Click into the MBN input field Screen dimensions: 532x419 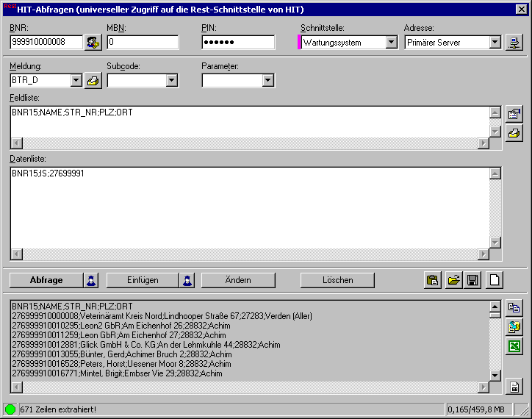pyautogui.click(x=143, y=43)
